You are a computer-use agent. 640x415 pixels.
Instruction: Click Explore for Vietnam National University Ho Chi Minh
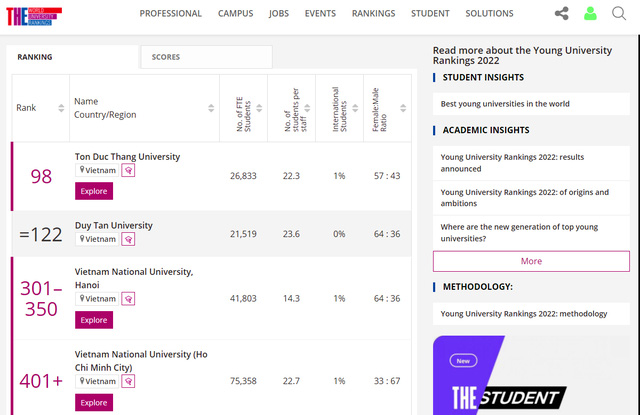(x=94, y=403)
